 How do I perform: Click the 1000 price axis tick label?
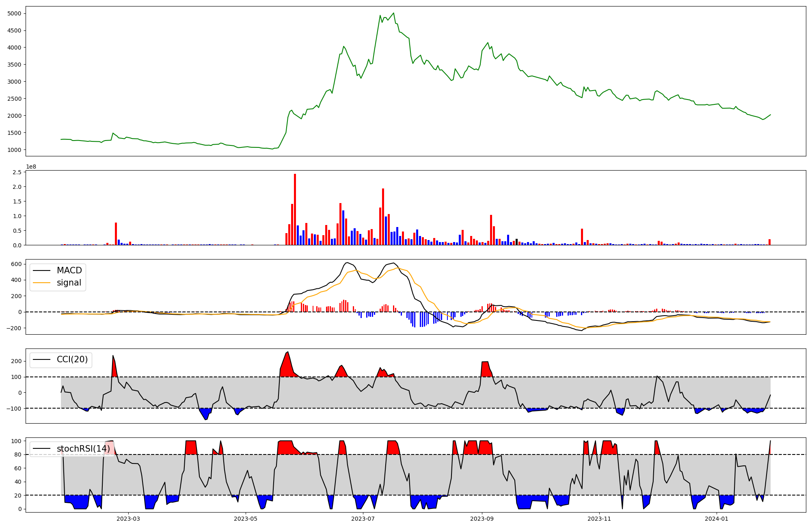[14, 150]
